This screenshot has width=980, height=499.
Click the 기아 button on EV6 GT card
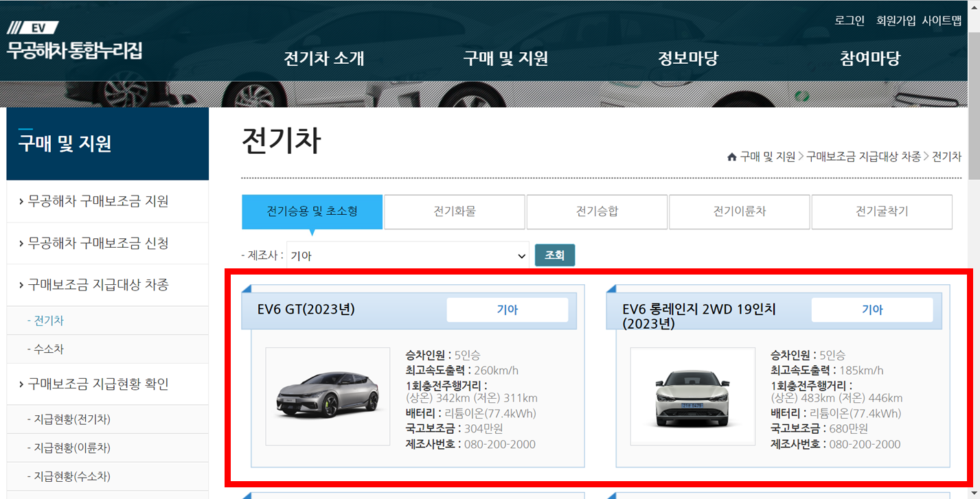point(508,310)
